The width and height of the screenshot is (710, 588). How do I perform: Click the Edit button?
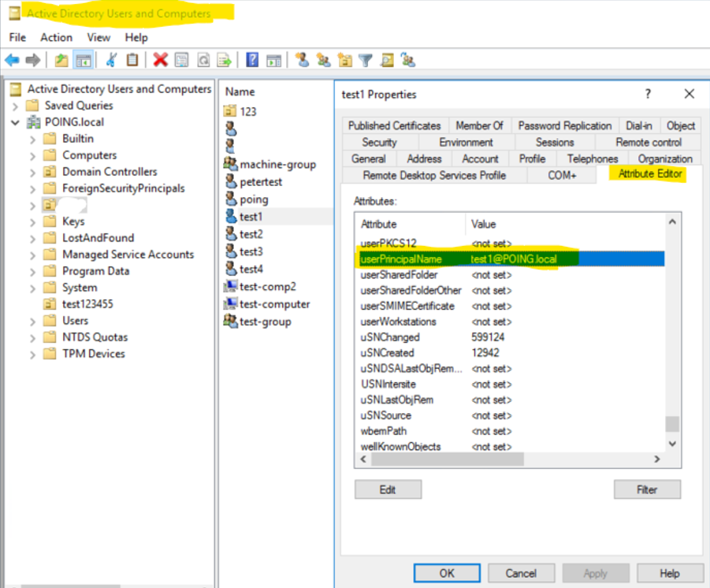[x=388, y=489]
